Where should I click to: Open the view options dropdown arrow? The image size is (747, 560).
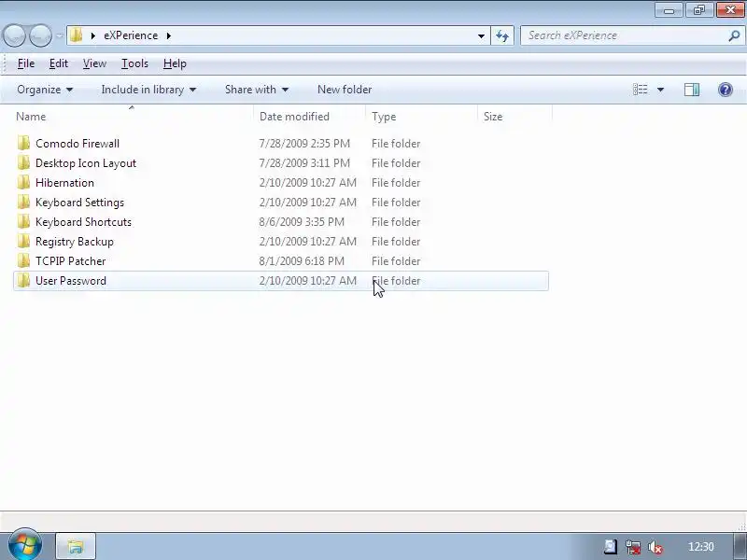[x=660, y=90]
